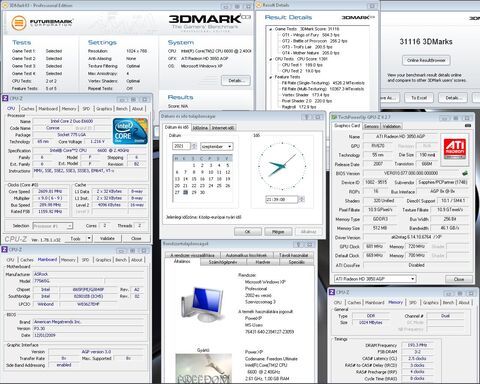Switch to Validation tab in GPU-Z

coord(392,126)
